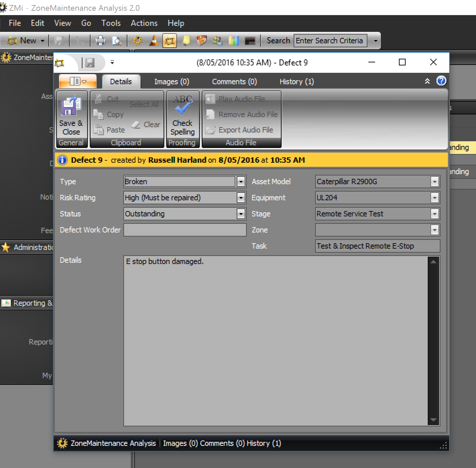This screenshot has height=468, width=476.
Task: Click the highlighted defect icon in main toolbar
Action: point(170,41)
